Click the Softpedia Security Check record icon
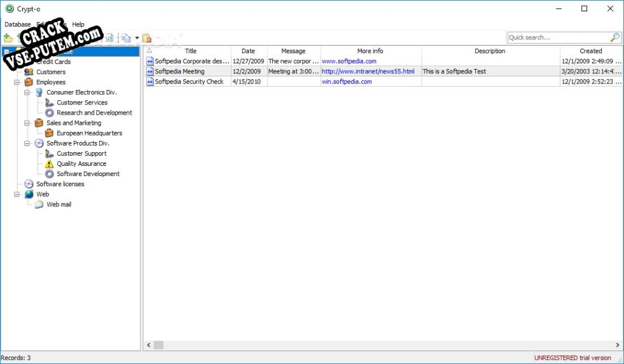Viewport: 624px width, 364px height. (150, 82)
